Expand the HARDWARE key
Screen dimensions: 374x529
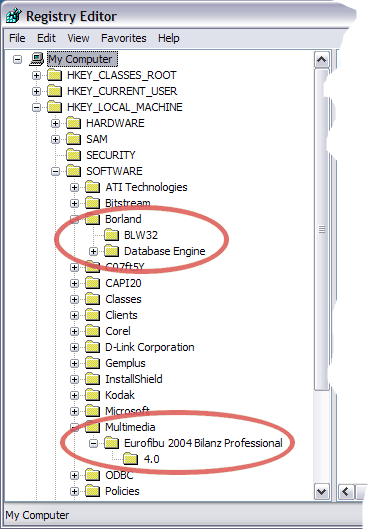(x=56, y=123)
